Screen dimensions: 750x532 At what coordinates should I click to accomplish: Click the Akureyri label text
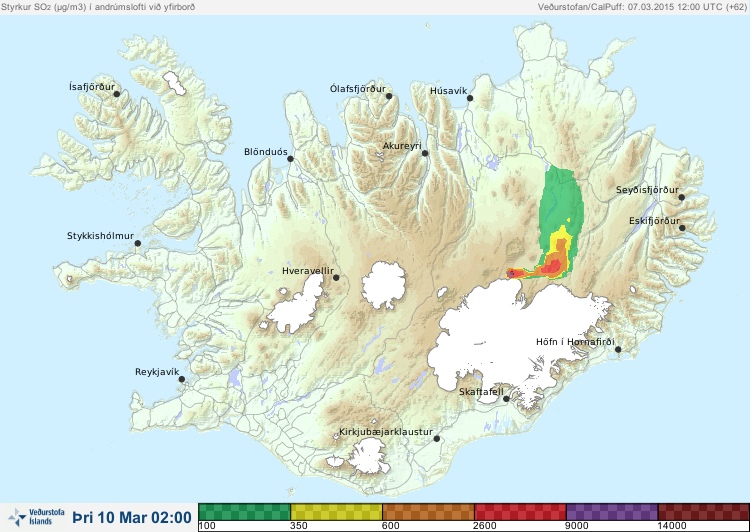[x=402, y=146]
